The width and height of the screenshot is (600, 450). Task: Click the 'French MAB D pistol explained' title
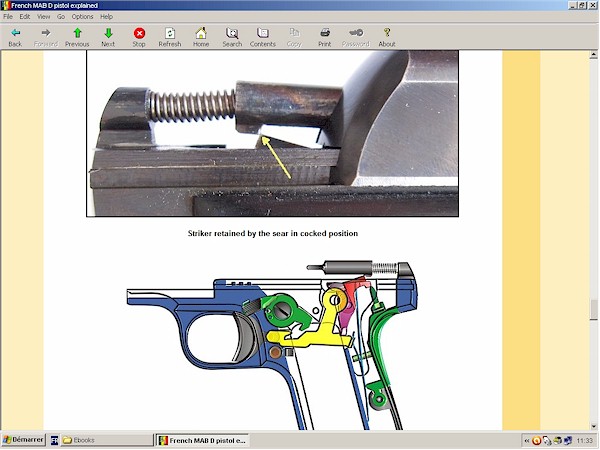tap(54, 5)
